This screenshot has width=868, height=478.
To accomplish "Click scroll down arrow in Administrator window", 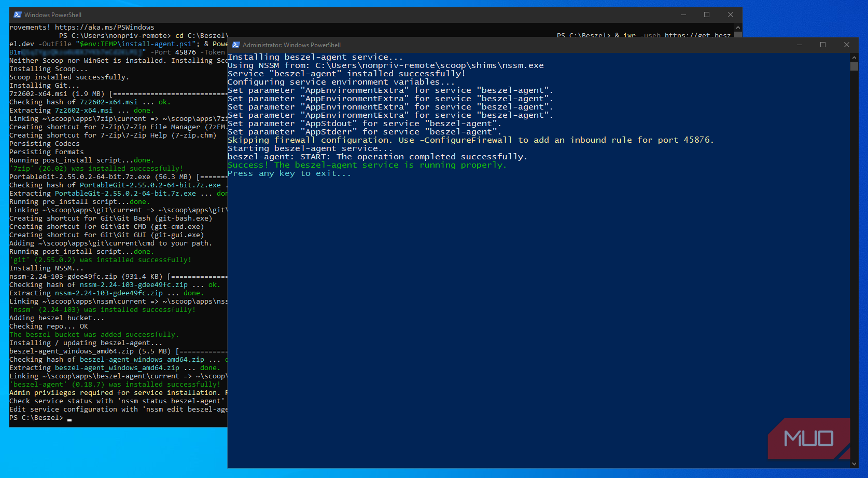I will (854, 463).
